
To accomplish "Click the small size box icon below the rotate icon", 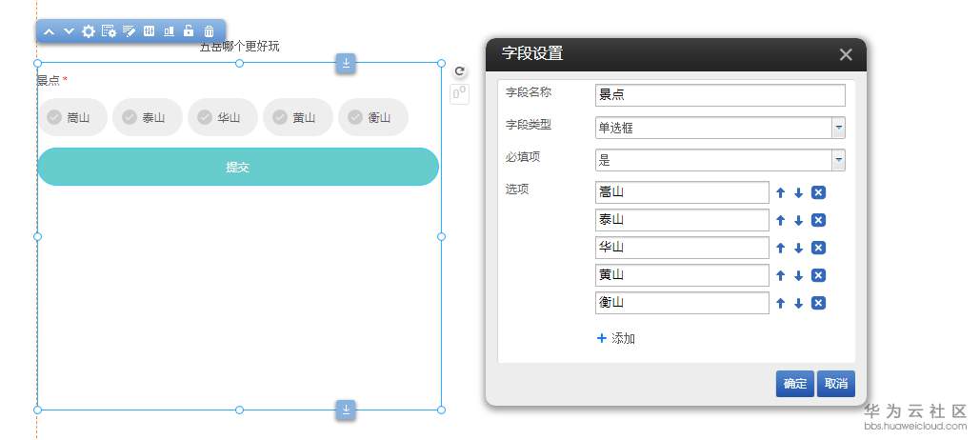I will click(x=459, y=93).
